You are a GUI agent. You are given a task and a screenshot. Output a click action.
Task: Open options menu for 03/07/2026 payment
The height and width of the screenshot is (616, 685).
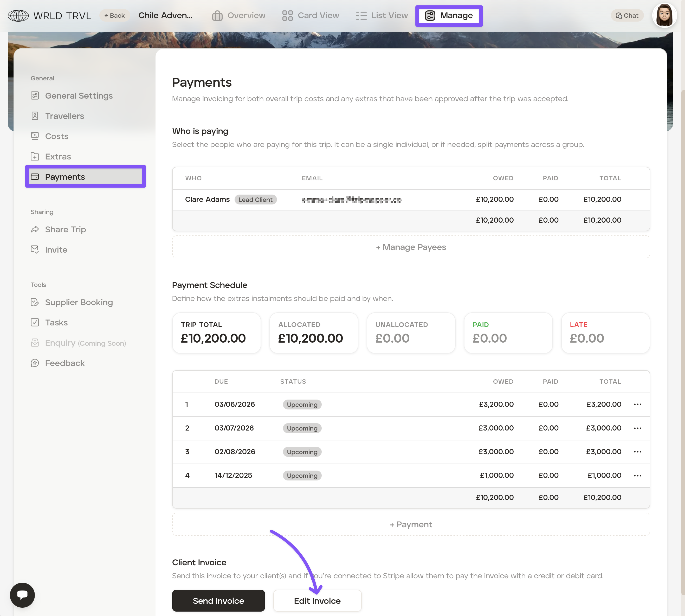637,428
